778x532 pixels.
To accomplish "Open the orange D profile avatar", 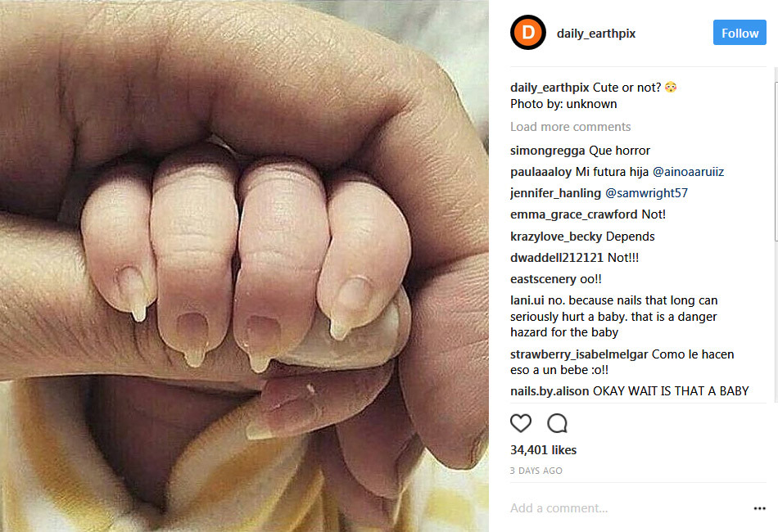I will (x=528, y=33).
